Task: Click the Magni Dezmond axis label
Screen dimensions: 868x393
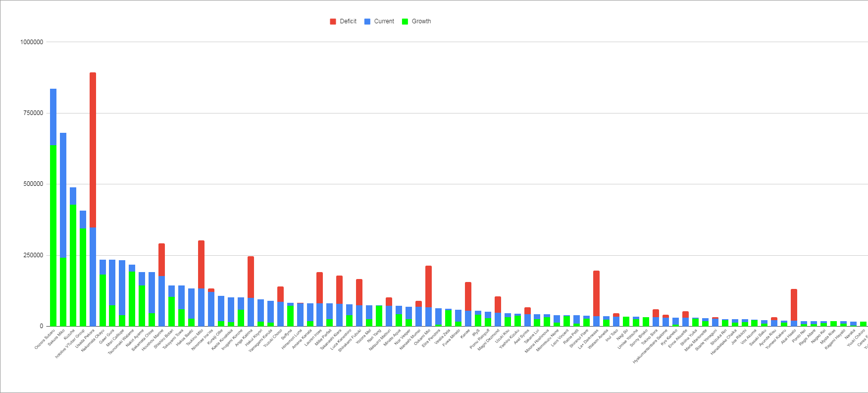Action: point(489,340)
